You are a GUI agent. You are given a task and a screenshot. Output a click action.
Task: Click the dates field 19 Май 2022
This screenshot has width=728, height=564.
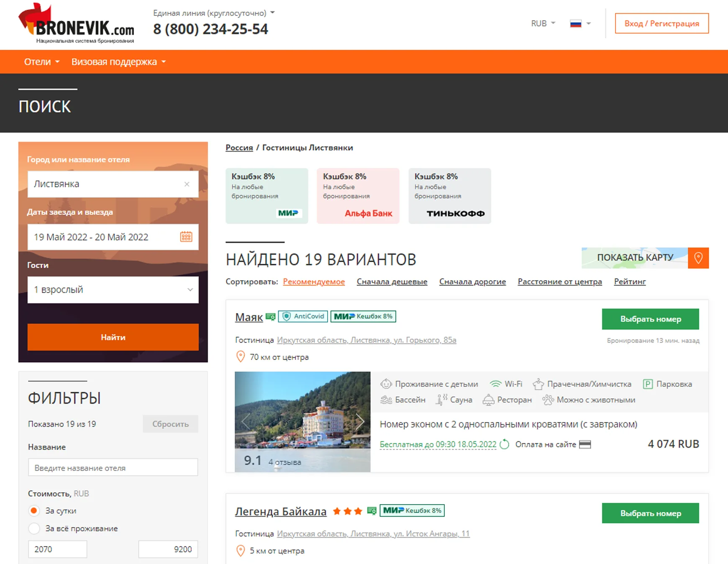pyautogui.click(x=113, y=237)
